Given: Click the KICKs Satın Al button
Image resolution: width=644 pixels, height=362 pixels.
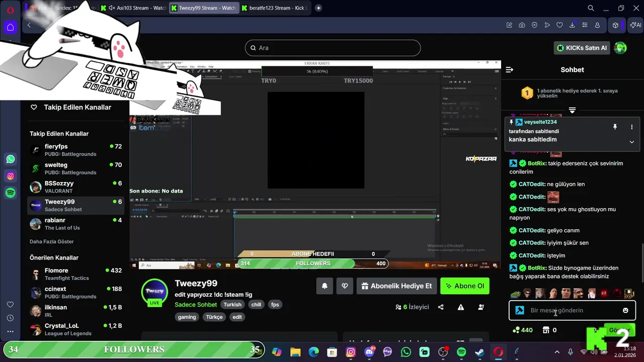Looking at the screenshot, I should [582, 48].
